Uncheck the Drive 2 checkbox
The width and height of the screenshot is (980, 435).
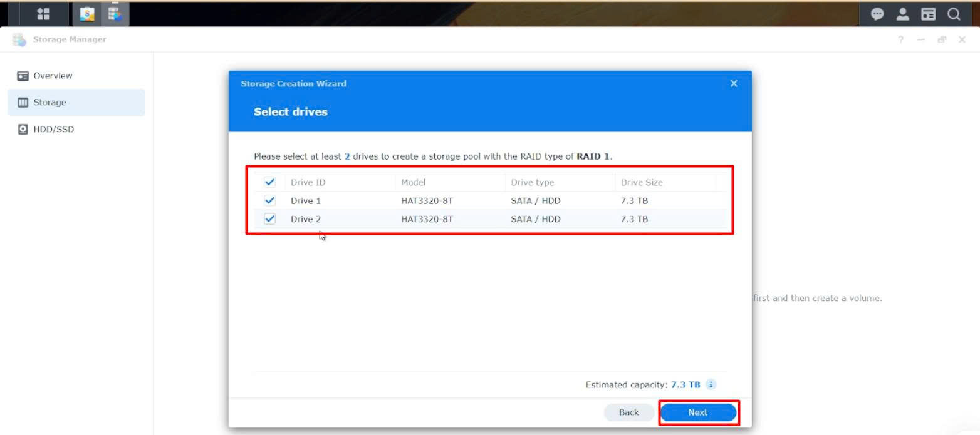tap(270, 219)
